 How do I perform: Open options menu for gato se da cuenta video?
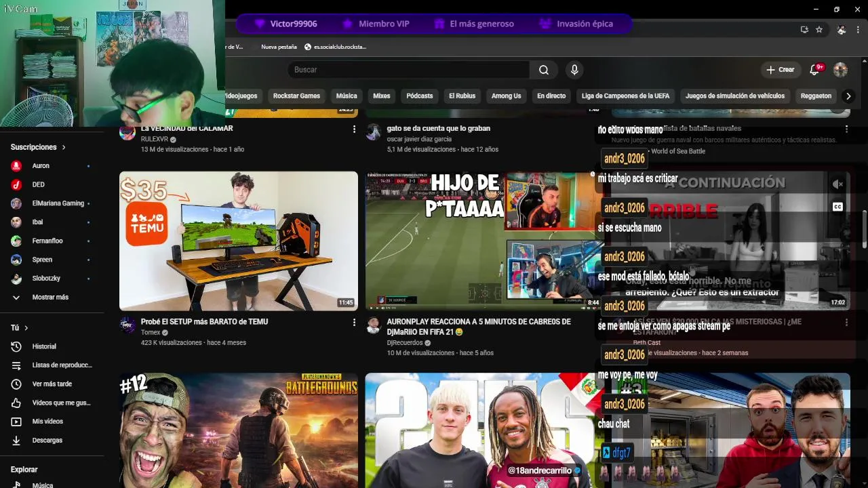599,129
